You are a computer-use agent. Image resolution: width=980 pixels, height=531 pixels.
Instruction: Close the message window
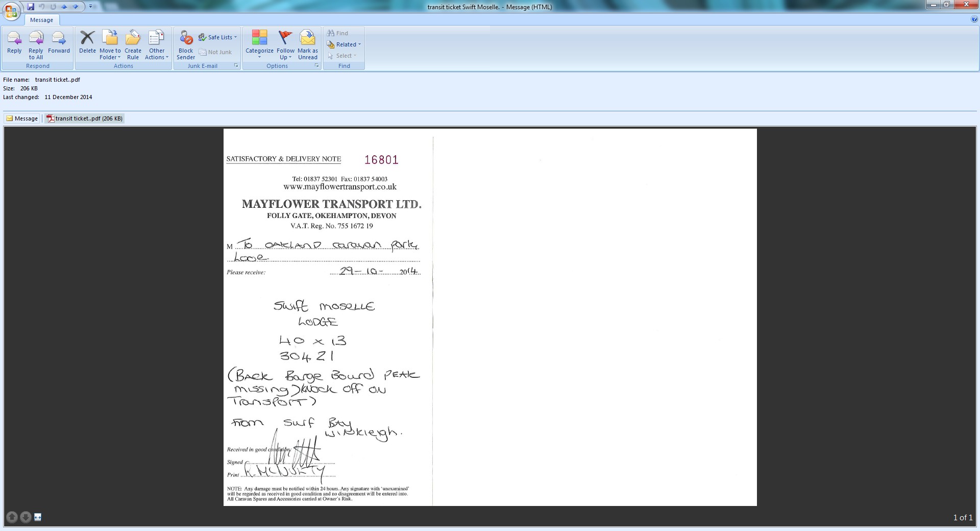click(x=966, y=5)
